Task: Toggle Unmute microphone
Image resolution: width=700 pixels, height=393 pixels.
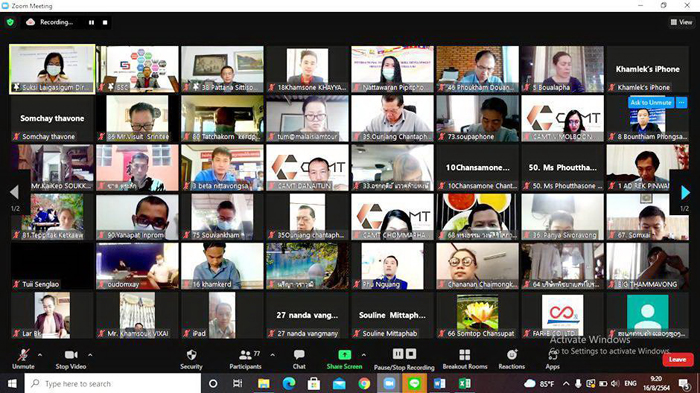Action: 23,359
